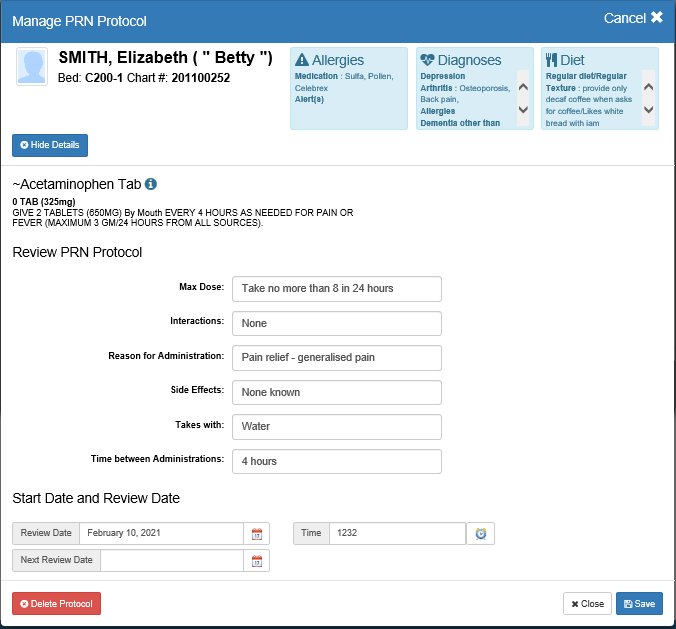The width and height of the screenshot is (676, 629).
Task: Click the Diagnoses heartbeat icon
Action: point(427,60)
